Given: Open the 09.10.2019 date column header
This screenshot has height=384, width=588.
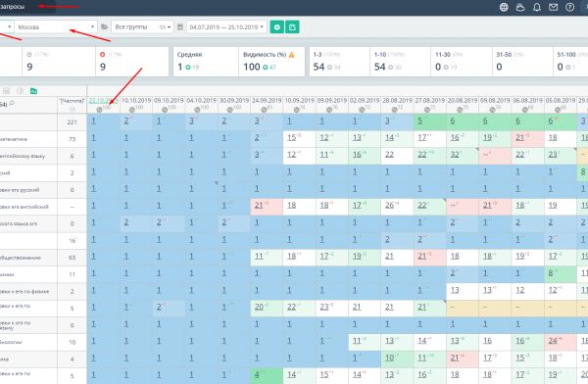Looking at the screenshot, I should [169, 101].
